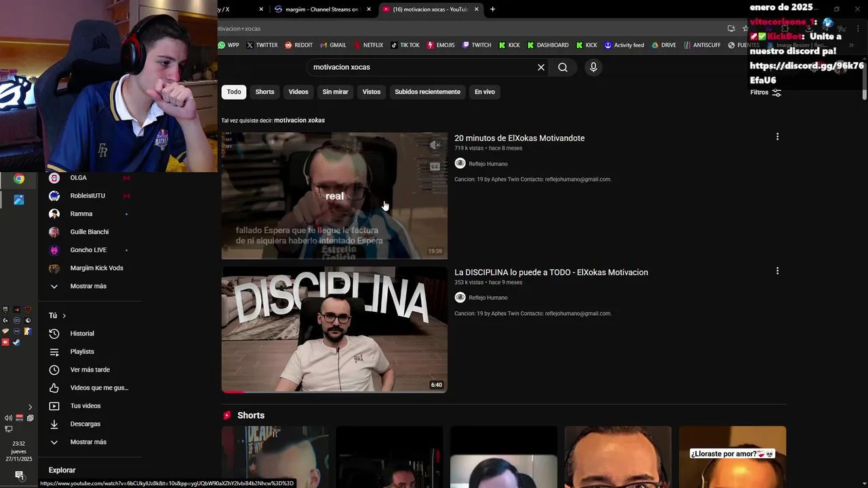Screen dimensions: 868x488
Task: Click the Chrome icon in the taskbar
Action: [19, 179]
